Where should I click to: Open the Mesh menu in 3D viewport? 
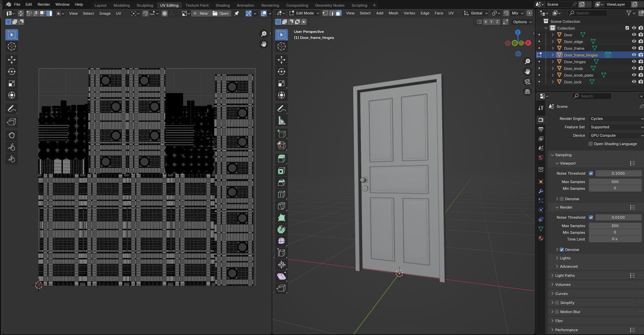(393, 13)
